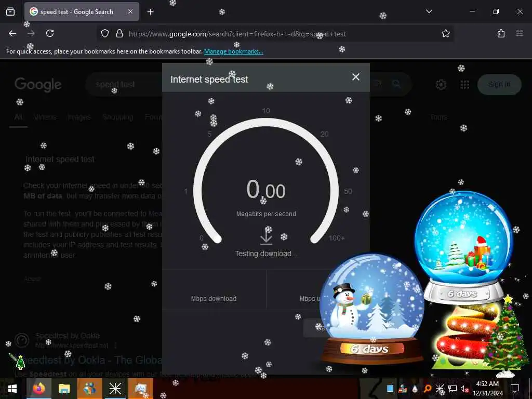Click the Mbps download label
This screenshot has width=532, height=399.
pyautogui.click(x=214, y=299)
